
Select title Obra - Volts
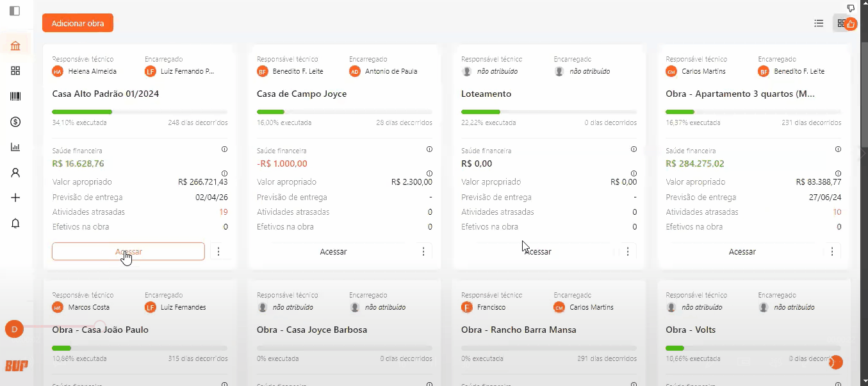tap(691, 330)
